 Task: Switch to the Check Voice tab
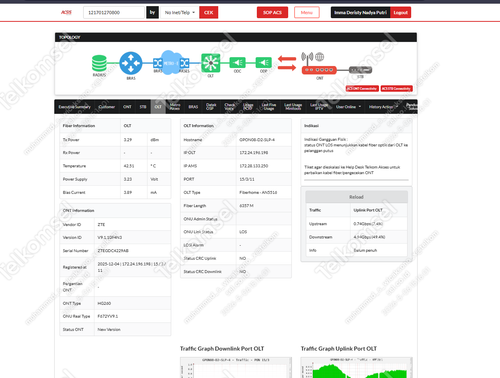tap(229, 107)
